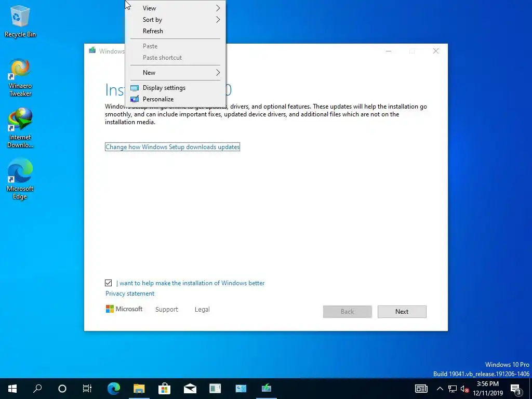The width and height of the screenshot is (532, 399).
Task: Click the Next button
Action: (402, 312)
